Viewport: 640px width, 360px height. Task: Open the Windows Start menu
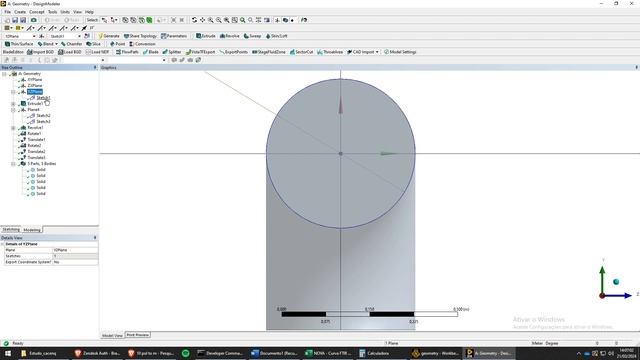8,353
